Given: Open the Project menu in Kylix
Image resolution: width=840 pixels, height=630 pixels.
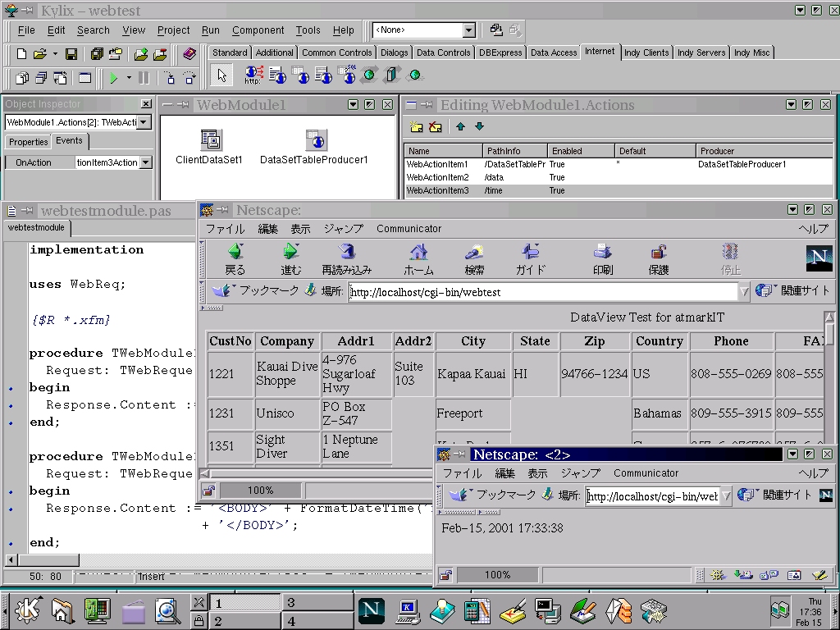Looking at the screenshot, I should pyautogui.click(x=173, y=30).
